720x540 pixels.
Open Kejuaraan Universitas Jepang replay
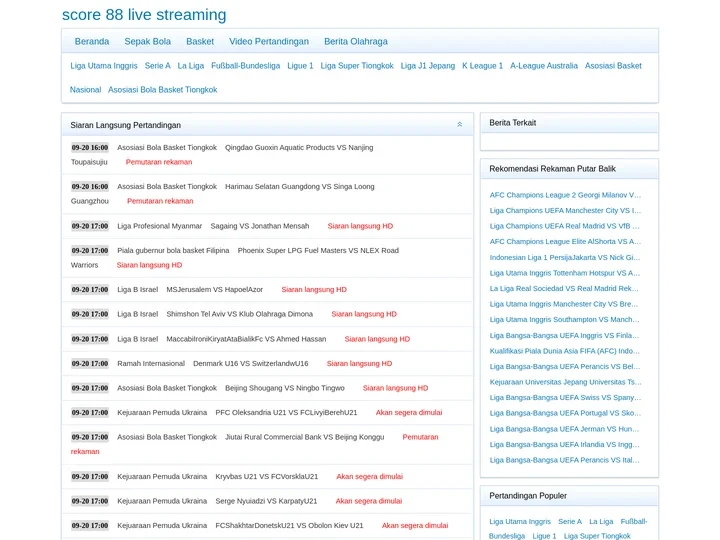pos(565,382)
